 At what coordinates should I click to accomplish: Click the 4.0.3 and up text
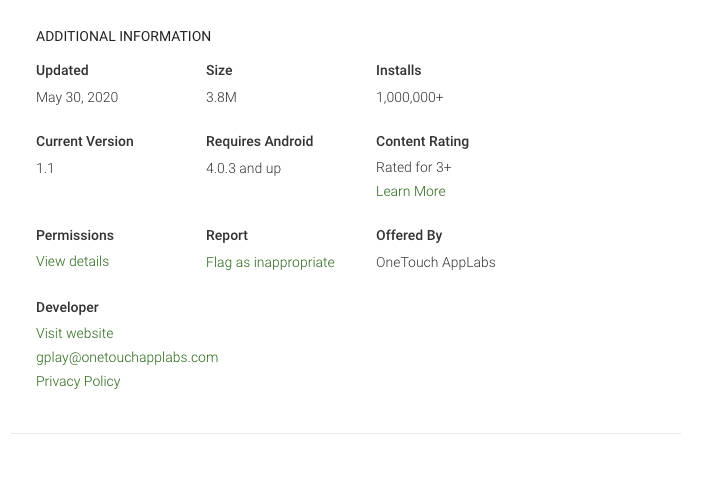(x=243, y=168)
